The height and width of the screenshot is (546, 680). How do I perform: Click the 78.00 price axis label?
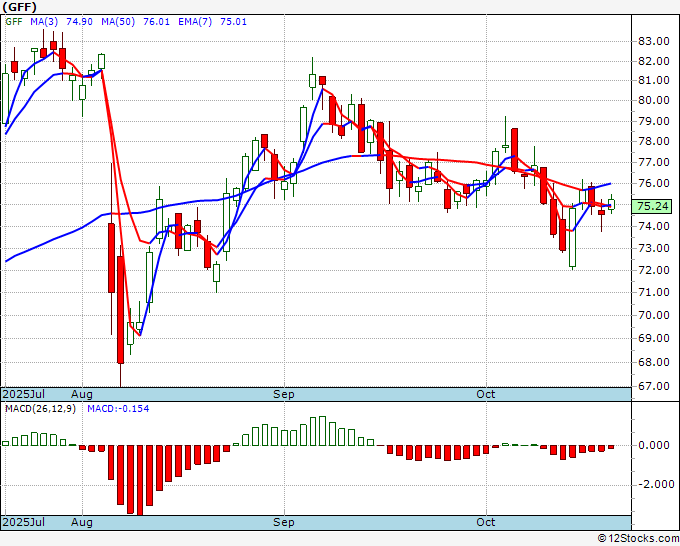point(654,141)
